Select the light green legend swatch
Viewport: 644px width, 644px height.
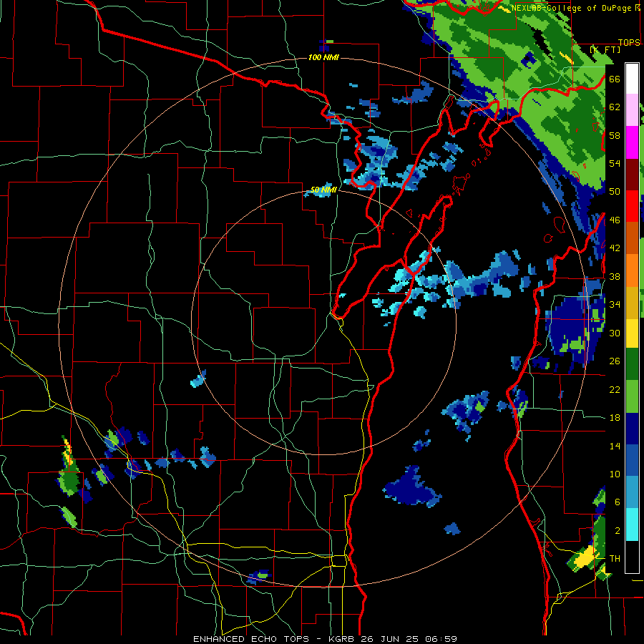tap(632, 396)
